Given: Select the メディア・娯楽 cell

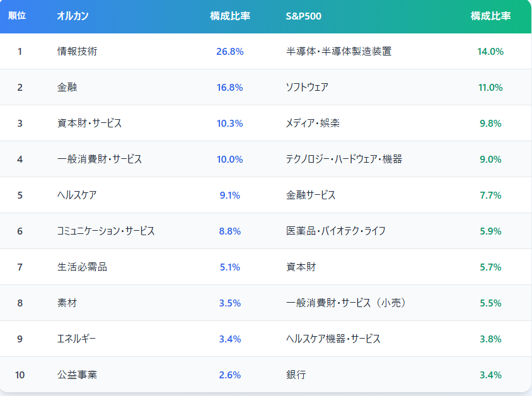Looking at the screenshot, I should point(313,124).
